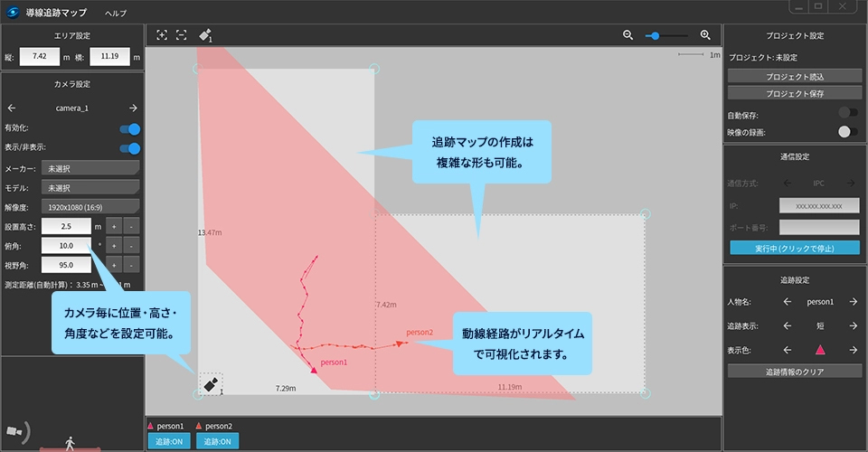Click the add camera icon in the map toolbar
Viewport: 868px width, 452px height.
point(204,35)
